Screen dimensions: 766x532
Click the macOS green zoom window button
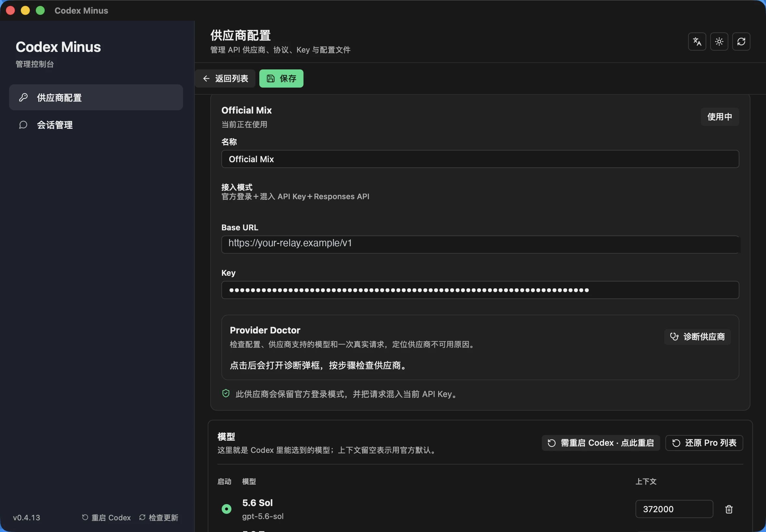pyautogui.click(x=40, y=11)
